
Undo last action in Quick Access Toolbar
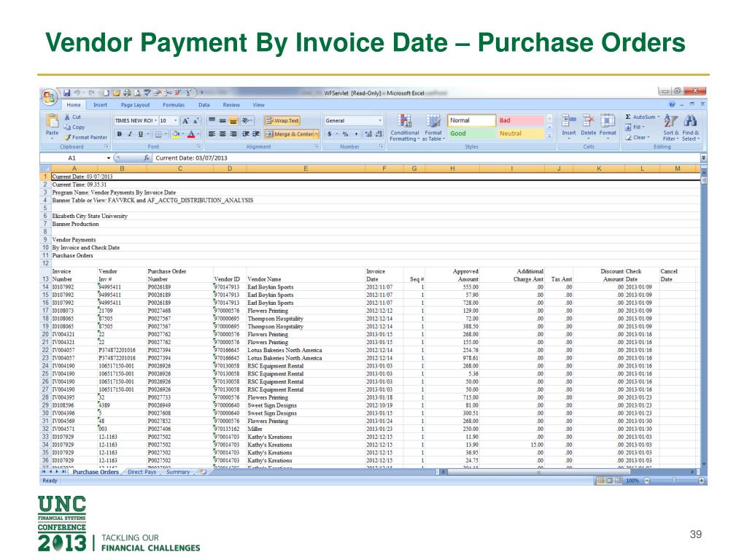click(77, 93)
